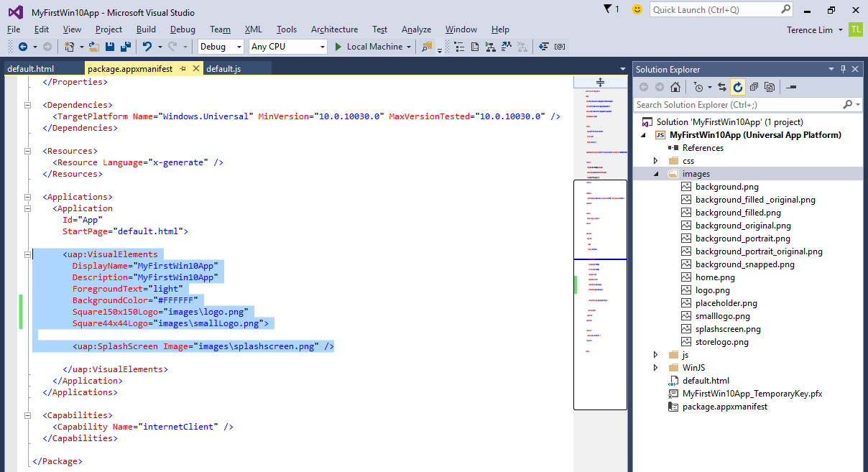
Task: Toggle Auto Hide pin on Solution Explorer
Action: point(844,69)
